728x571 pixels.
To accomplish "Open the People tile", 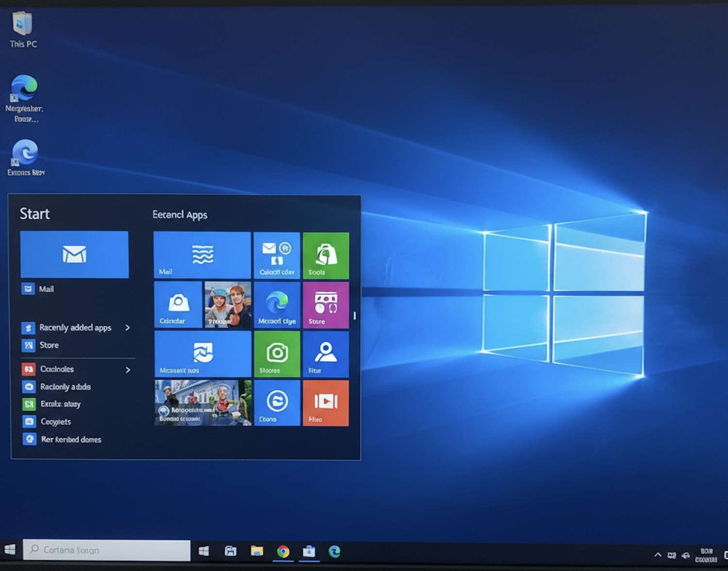I will point(326,354).
